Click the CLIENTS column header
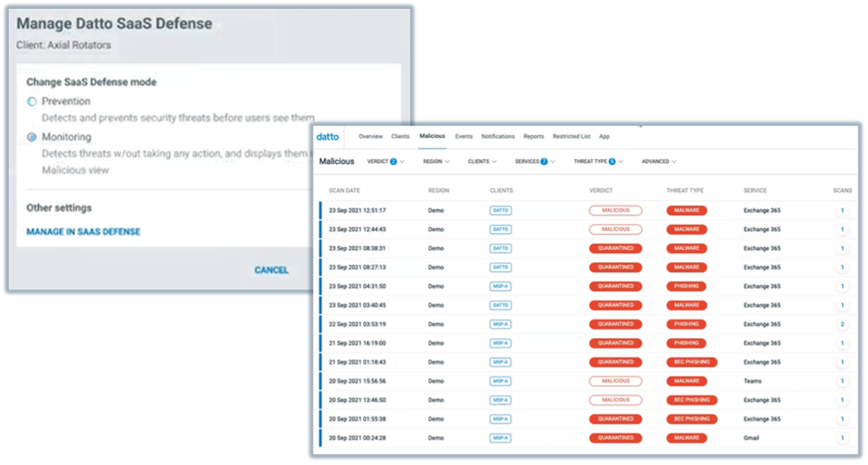The image size is (868, 465). [502, 191]
